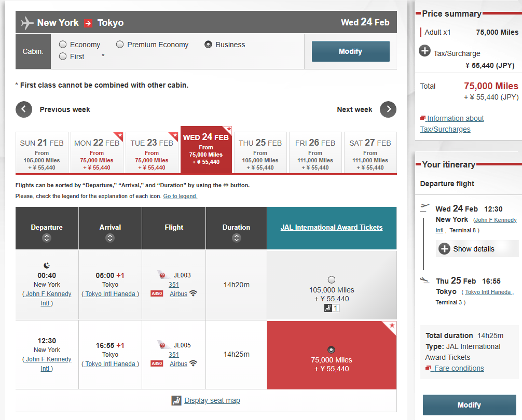Click JAL logo next to JL005
Screen dimensions: 522x420
[x=162, y=345]
